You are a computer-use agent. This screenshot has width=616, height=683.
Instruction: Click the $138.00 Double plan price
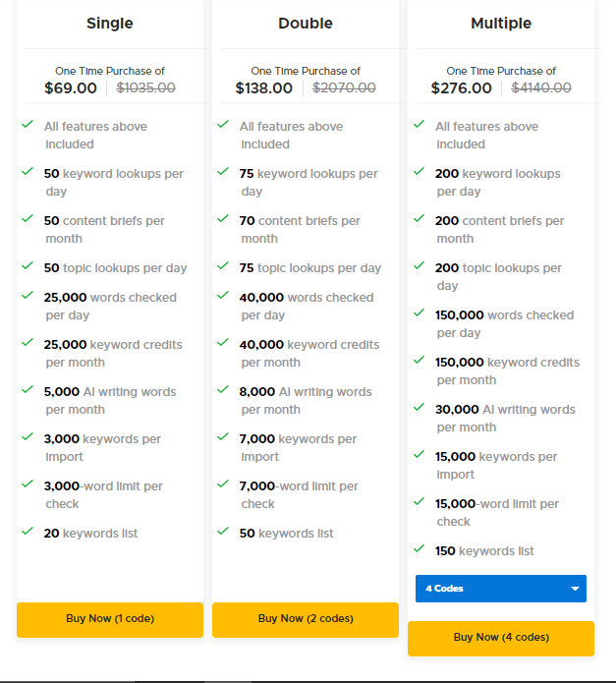(x=264, y=87)
